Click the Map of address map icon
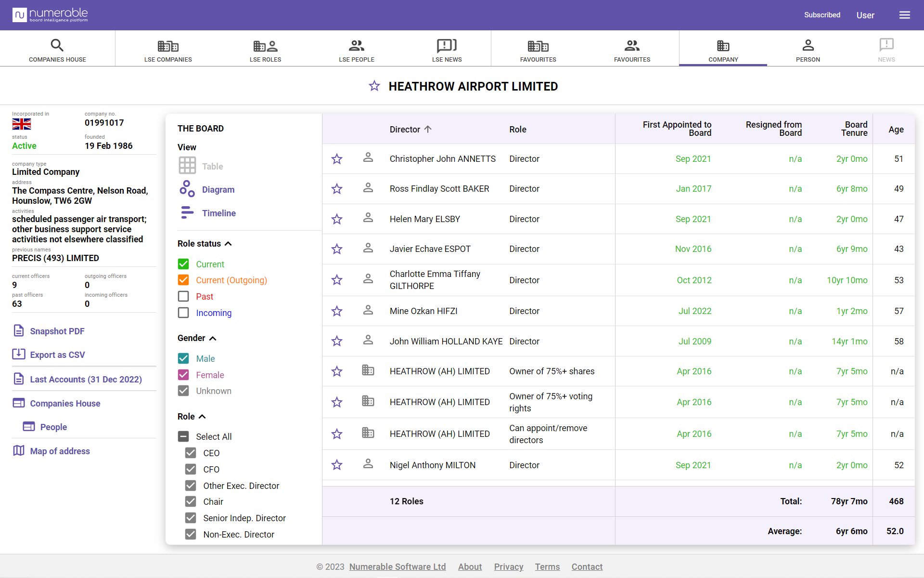The image size is (924, 578). point(19,450)
